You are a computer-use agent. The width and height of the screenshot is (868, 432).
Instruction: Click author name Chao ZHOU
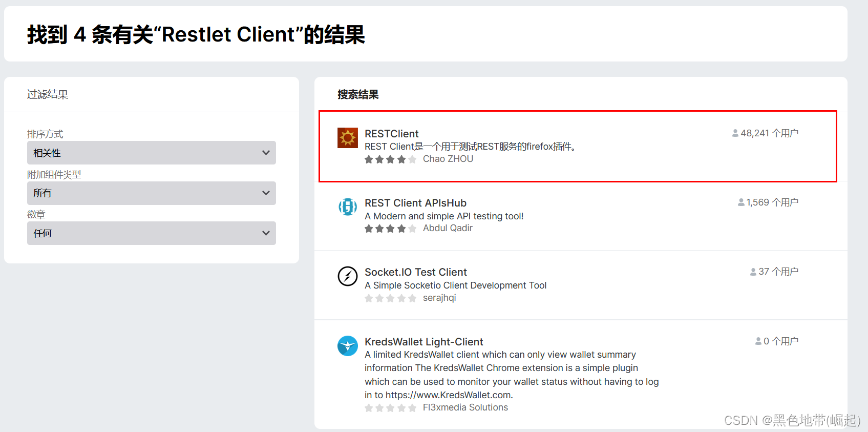click(x=448, y=159)
